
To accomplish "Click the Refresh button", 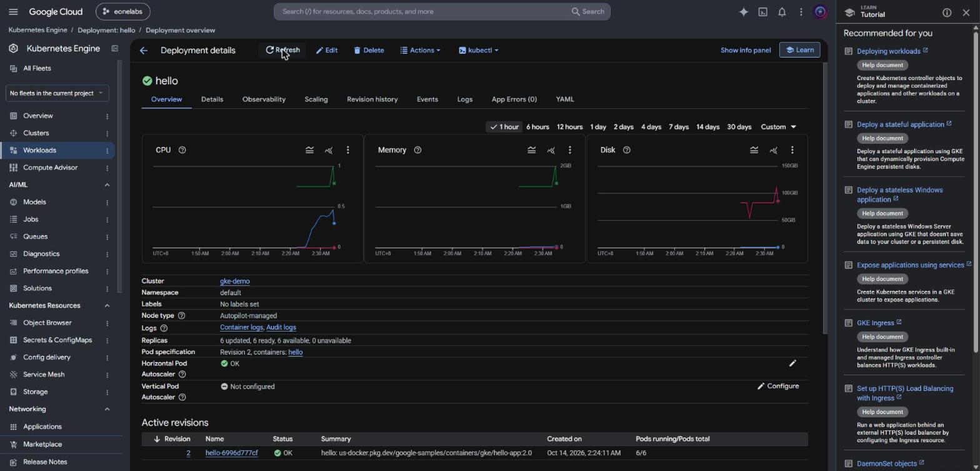I will 282,51.
